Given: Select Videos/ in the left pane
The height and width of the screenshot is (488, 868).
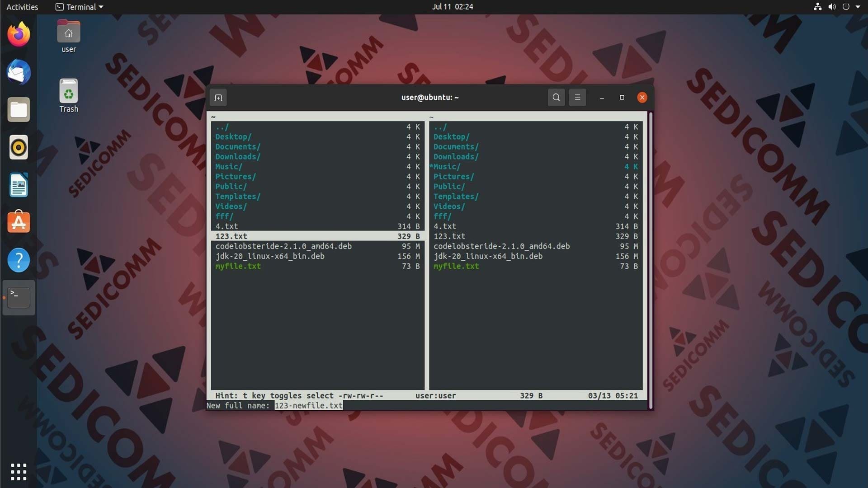Looking at the screenshot, I should [317, 206].
